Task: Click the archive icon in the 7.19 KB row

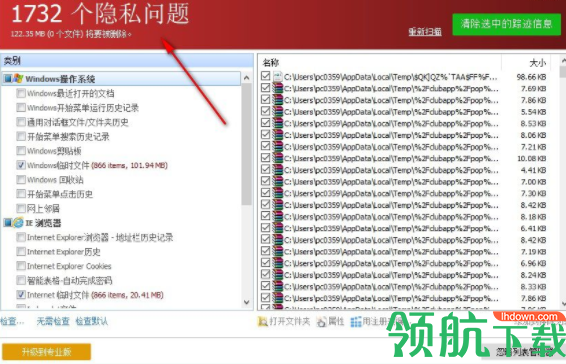Action: click(277, 252)
